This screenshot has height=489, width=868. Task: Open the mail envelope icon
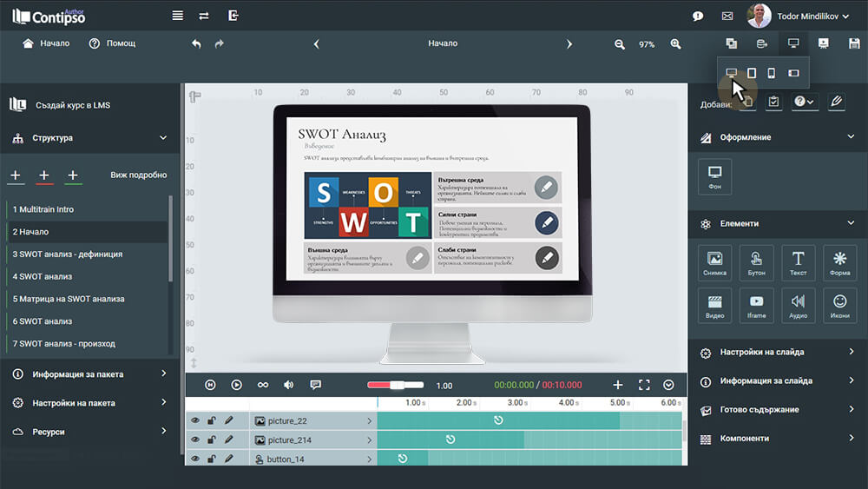point(727,16)
